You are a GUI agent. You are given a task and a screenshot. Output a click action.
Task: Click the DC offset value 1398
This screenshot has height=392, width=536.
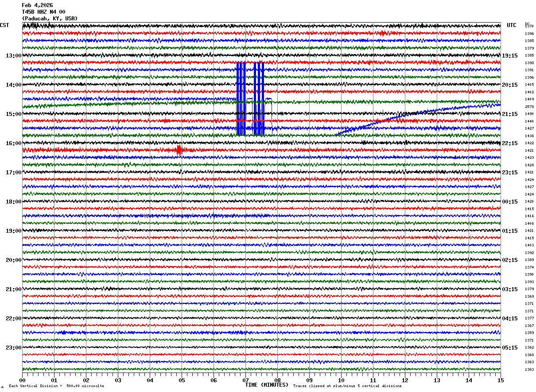(529, 63)
